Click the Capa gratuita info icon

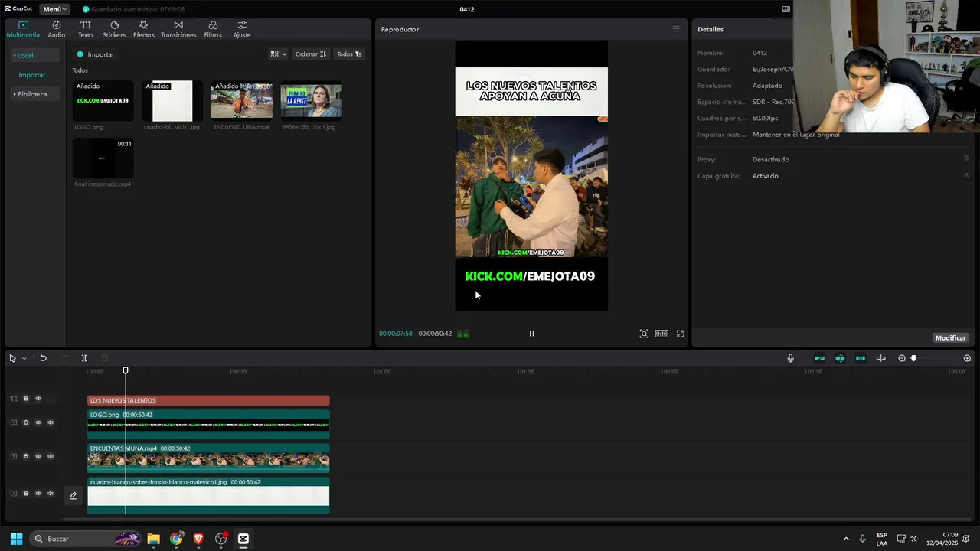click(966, 176)
